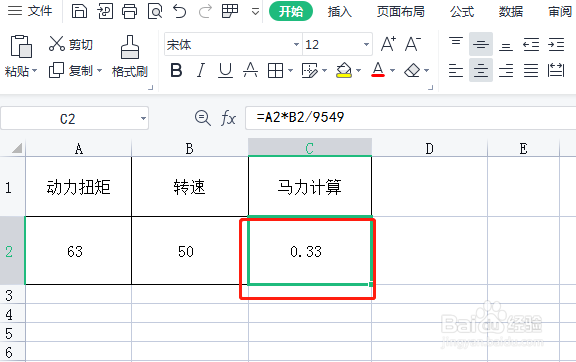Screen dimensions: 576x362
Task: Click the 剪切 cut button
Action: tap(71, 44)
